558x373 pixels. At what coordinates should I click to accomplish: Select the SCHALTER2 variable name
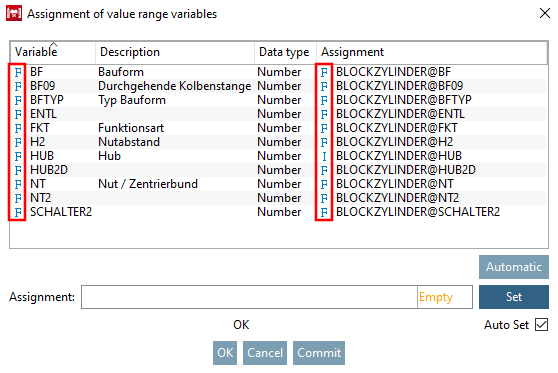pos(61,212)
